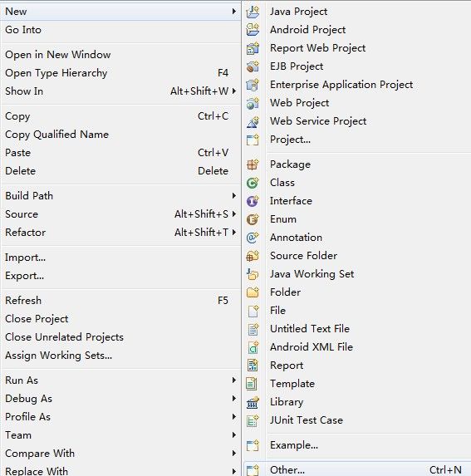This screenshot has width=471, height=476.
Task: Select Open in New Window
Action: click(x=120, y=55)
